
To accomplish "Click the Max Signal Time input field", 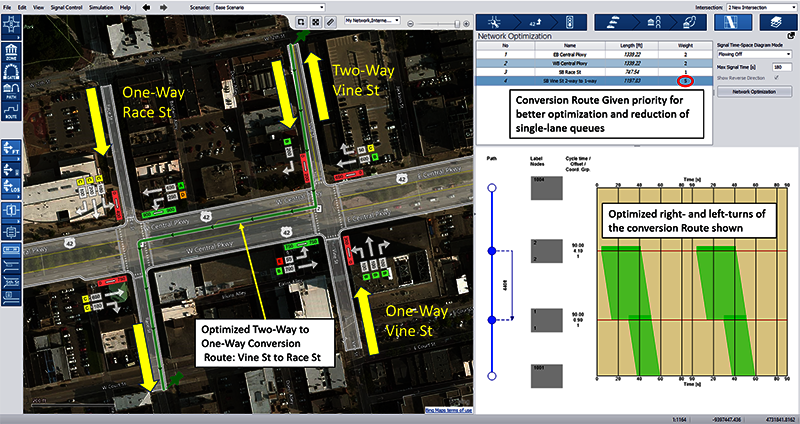I will coord(780,65).
